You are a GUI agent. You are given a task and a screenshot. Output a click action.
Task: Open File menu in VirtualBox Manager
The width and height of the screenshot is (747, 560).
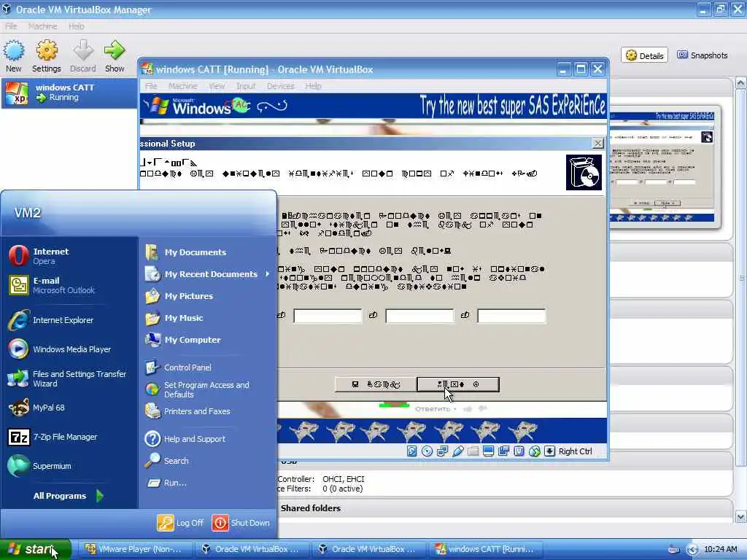pyautogui.click(x=11, y=26)
